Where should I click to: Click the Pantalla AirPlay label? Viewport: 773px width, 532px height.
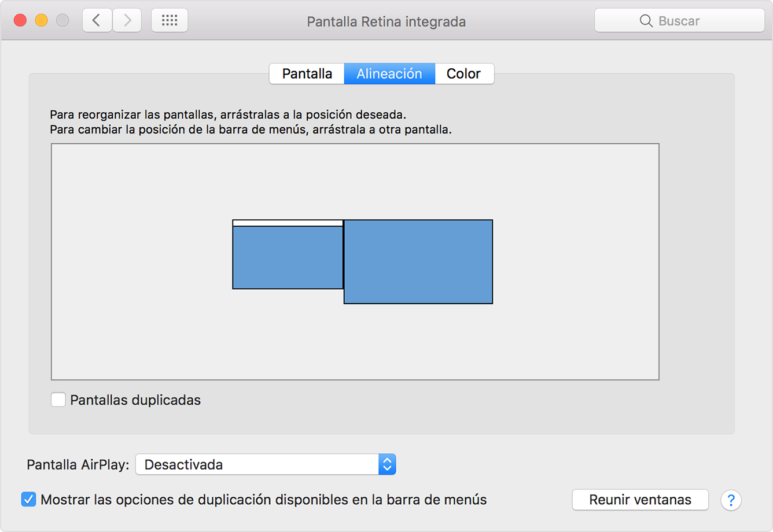click(78, 464)
